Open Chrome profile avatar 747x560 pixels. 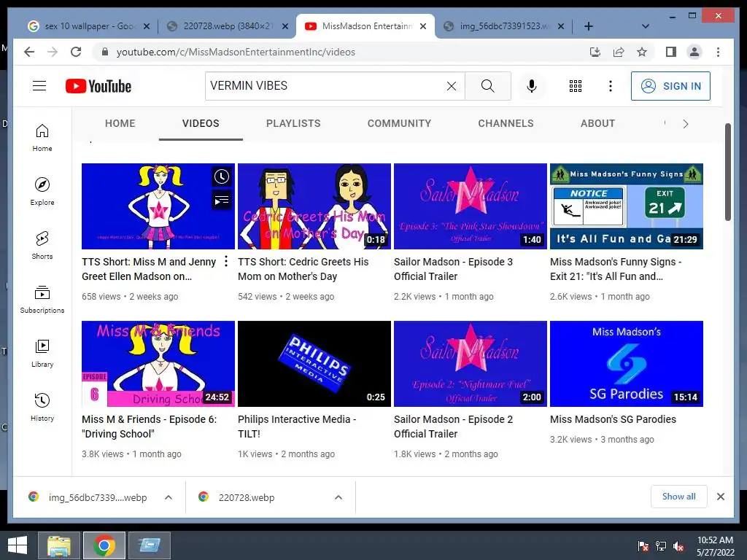(x=694, y=52)
